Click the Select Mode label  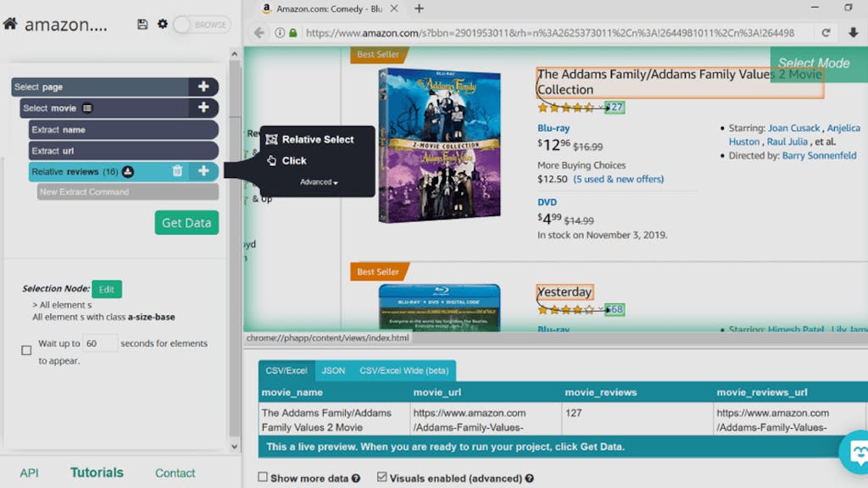(814, 63)
